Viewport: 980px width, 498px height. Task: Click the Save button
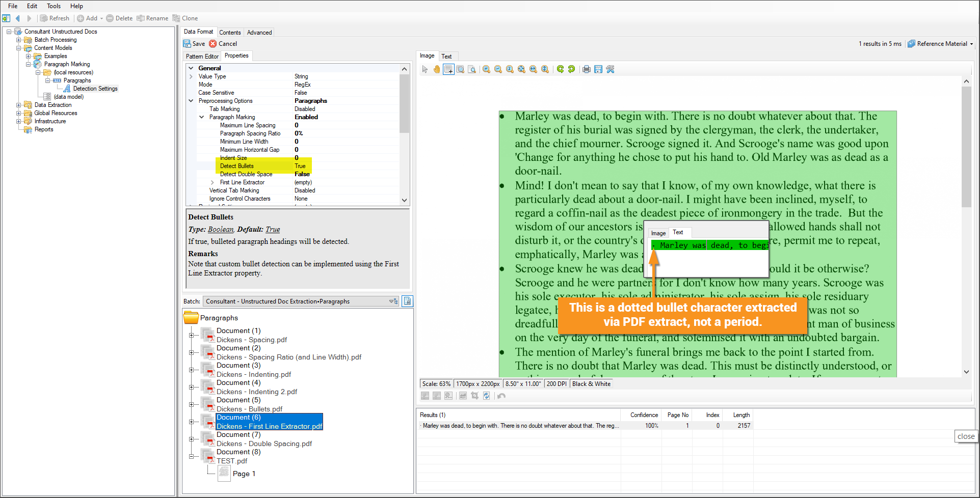194,44
